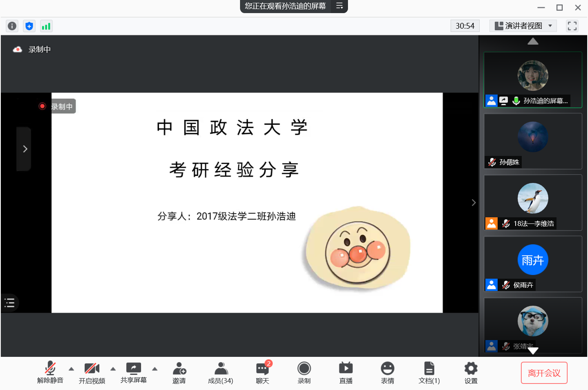
Task: Open the emoji reactions panel
Action: point(387,372)
